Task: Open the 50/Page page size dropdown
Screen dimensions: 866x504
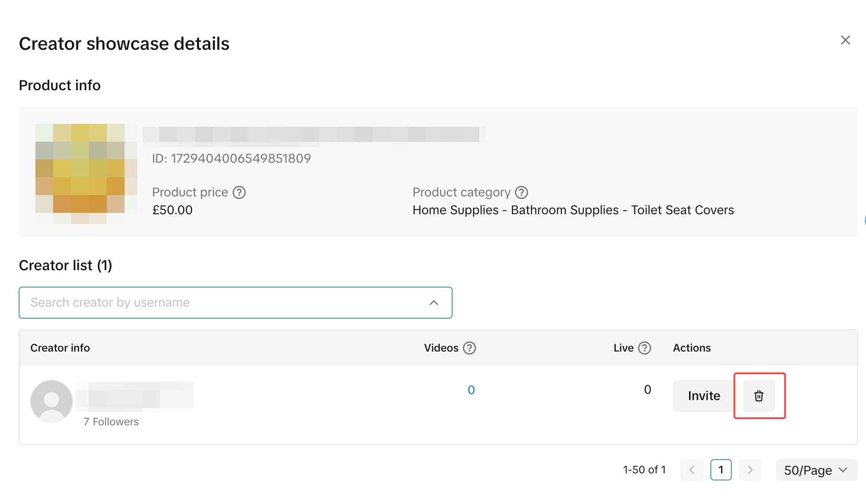Action: [816, 470]
